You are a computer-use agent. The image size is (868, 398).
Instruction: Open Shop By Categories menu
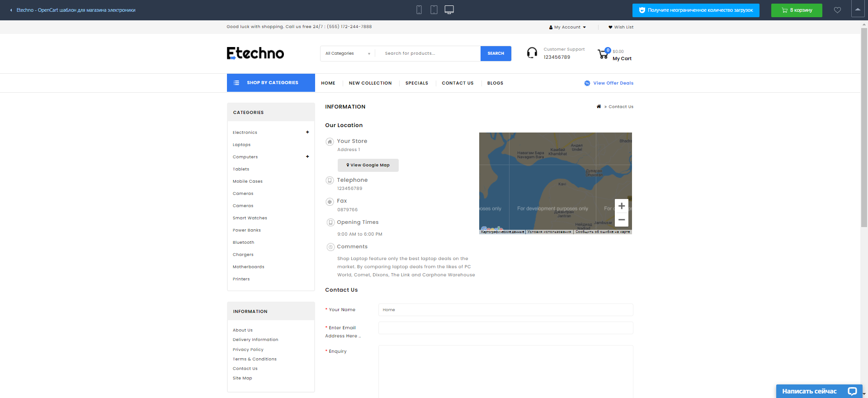271,83
